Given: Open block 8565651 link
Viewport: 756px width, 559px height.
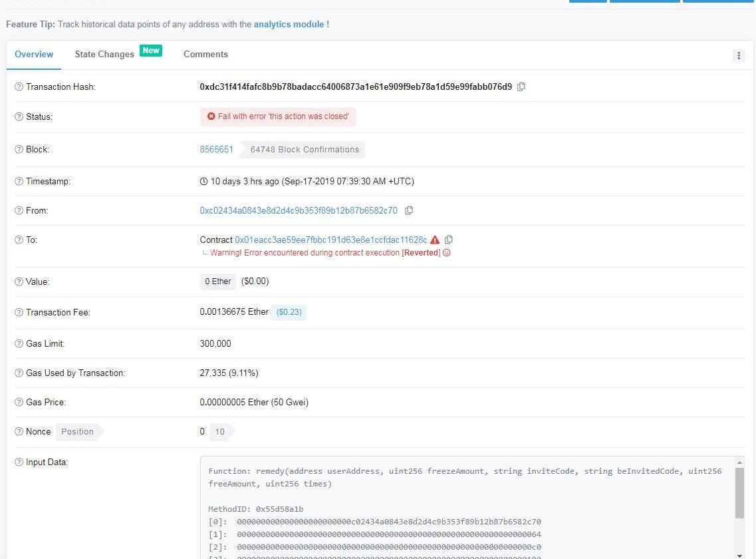Looking at the screenshot, I should [217, 150].
